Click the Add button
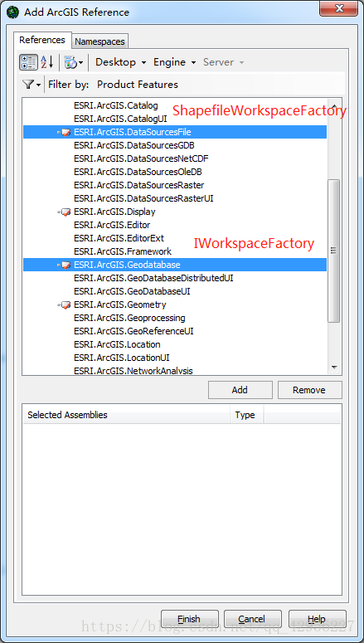The height and width of the screenshot is (643, 364). pyautogui.click(x=240, y=390)
